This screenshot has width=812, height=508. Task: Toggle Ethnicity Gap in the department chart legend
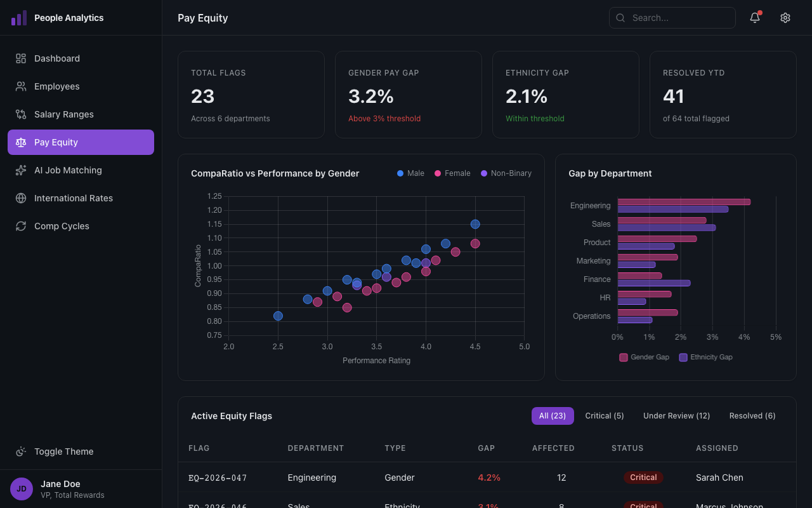(705, 357)
